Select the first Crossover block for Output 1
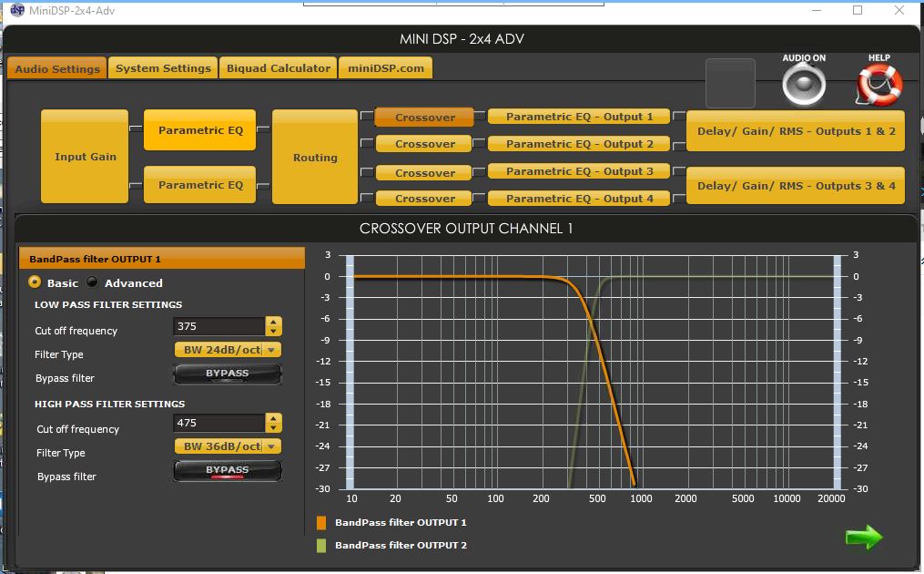The height and width of the screenshot is (574, 924). tap(424, 117)
